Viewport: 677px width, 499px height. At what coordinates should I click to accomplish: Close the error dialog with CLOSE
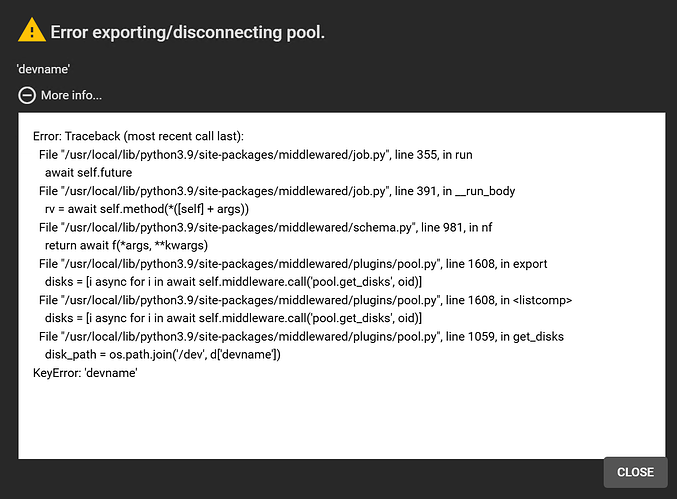tap(635, 472)
